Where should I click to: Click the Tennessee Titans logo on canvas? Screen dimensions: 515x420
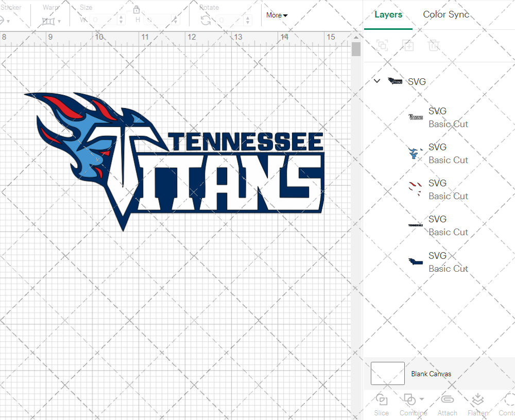tap(175, 162)
